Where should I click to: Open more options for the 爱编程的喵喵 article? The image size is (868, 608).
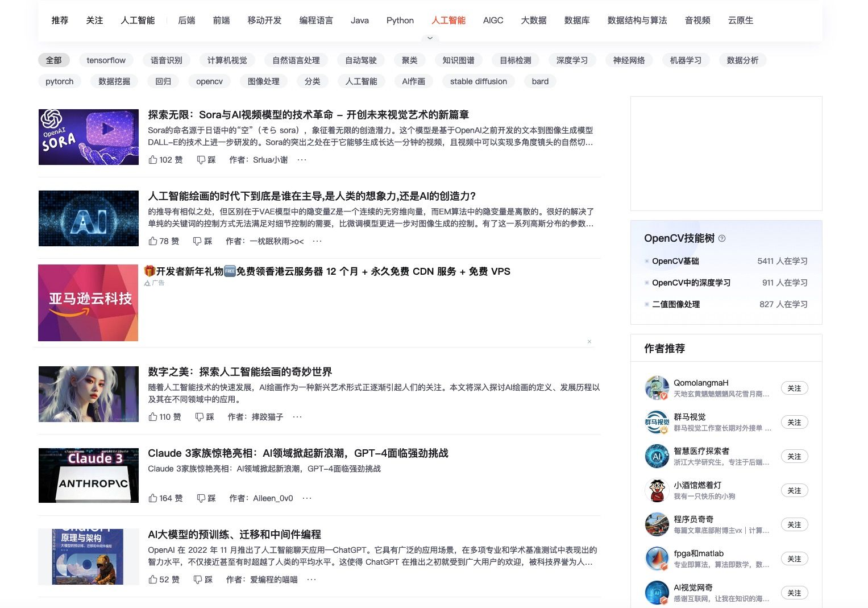tap(312, 580)
